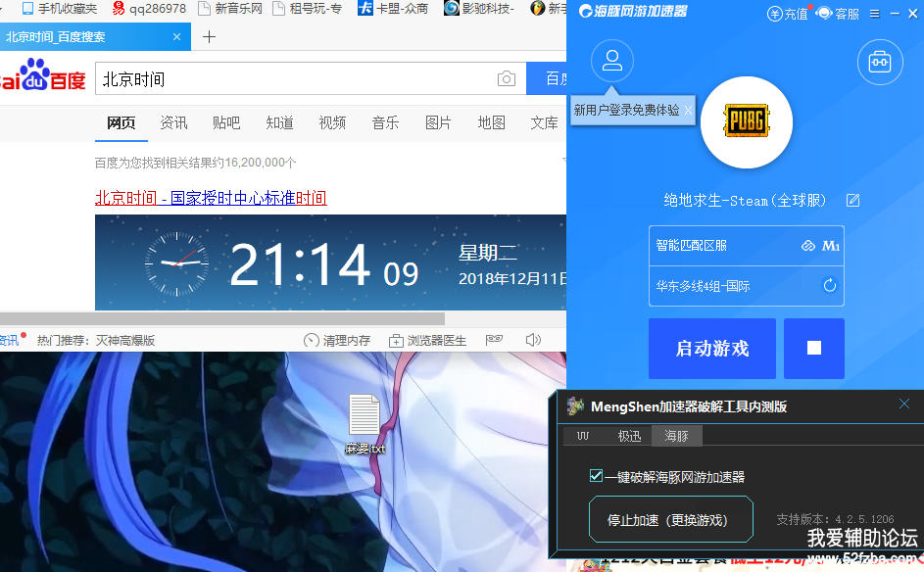This screenshot has height=572, width=924.
Task: Open the 充值 recharge option
Action: point(787,14)
